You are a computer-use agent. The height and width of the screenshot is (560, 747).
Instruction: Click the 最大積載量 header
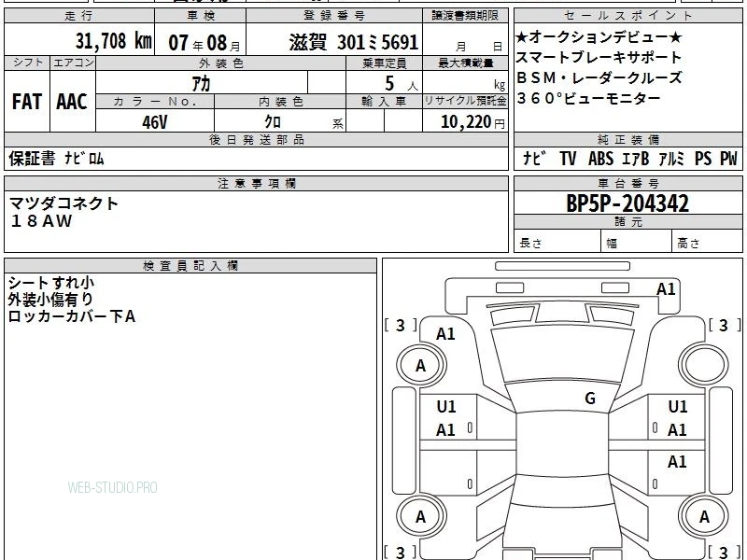pos(465,63)
